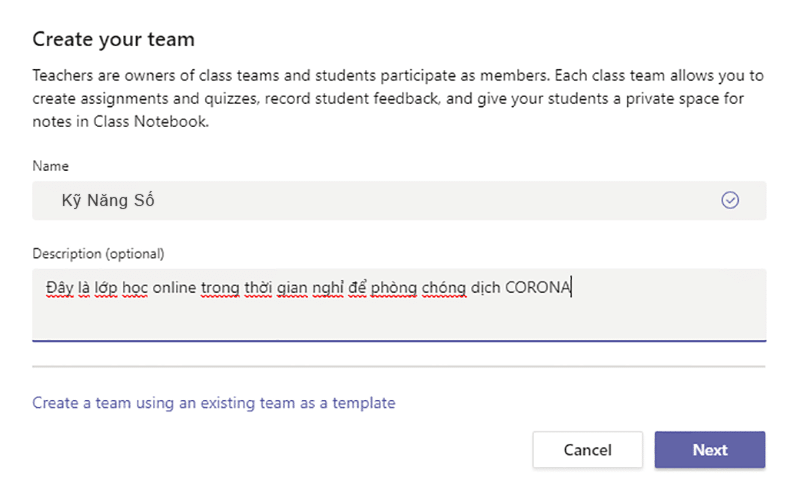Image resolution: width=800 pixels, height=490 pixels.
Task: Click the Name field label
Action: 50,166
